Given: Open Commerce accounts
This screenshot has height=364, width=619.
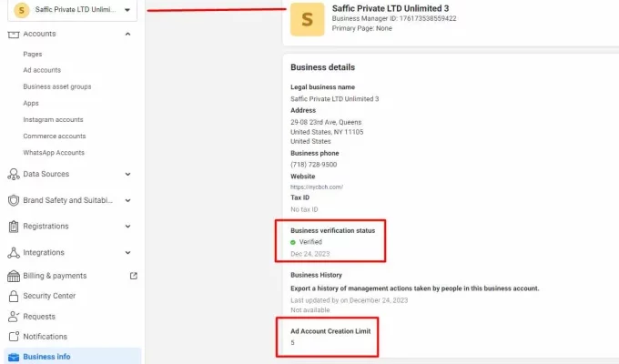Looking at the screenshot, I should [x=54, y=136].
